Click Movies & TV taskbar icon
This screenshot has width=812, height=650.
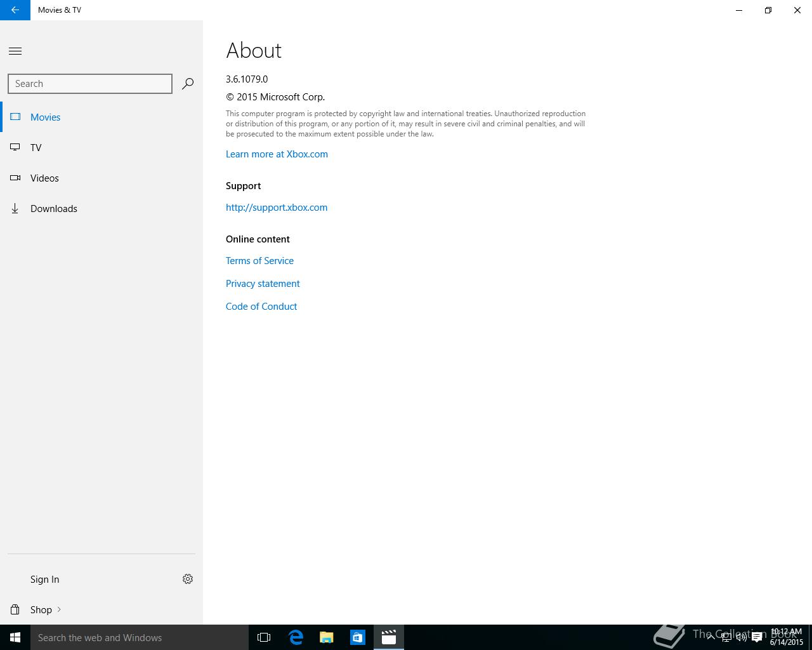389,637
